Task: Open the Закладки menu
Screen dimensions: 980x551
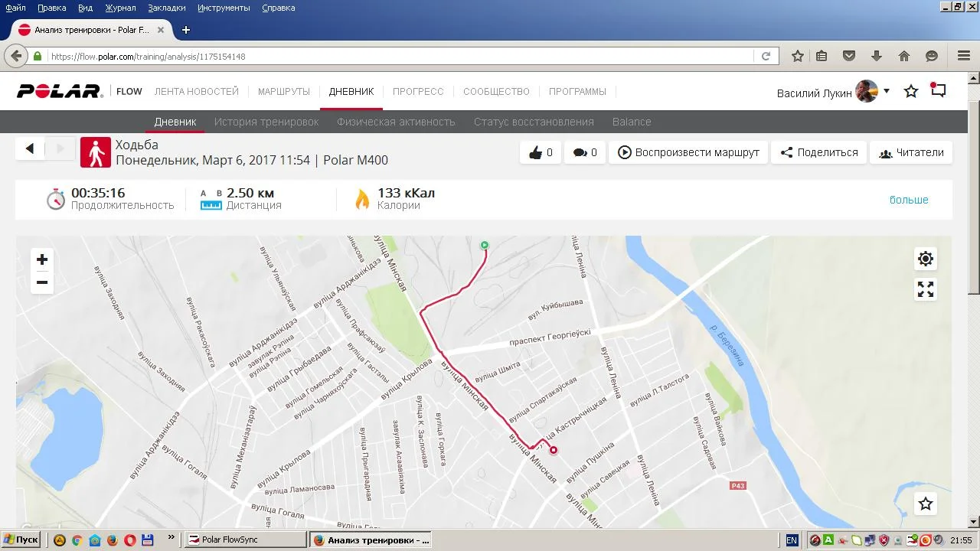Action: [168, 8]
